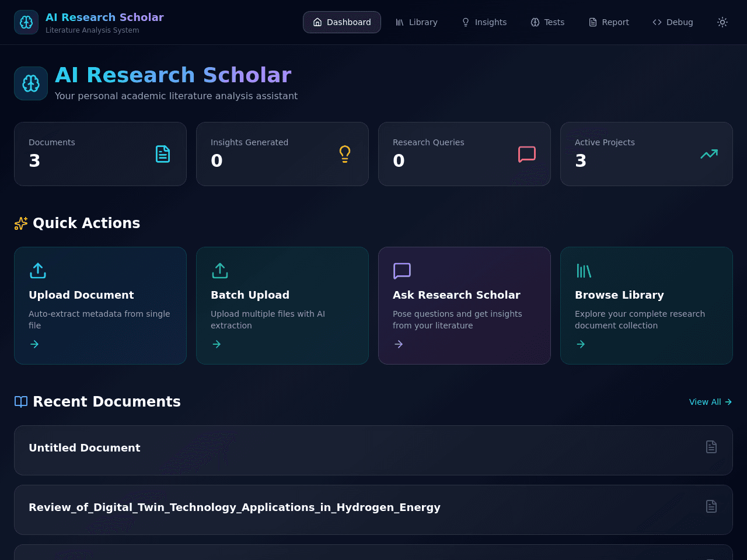This screenshot has width=747, height=560.
Task: Click 'Explore your complete research' description
Action: point(640,320)
